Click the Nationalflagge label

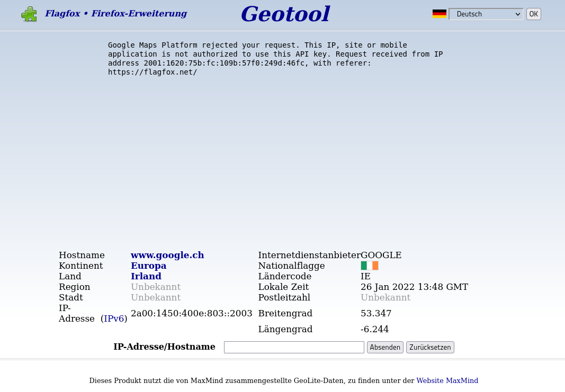tap(292, 266)
